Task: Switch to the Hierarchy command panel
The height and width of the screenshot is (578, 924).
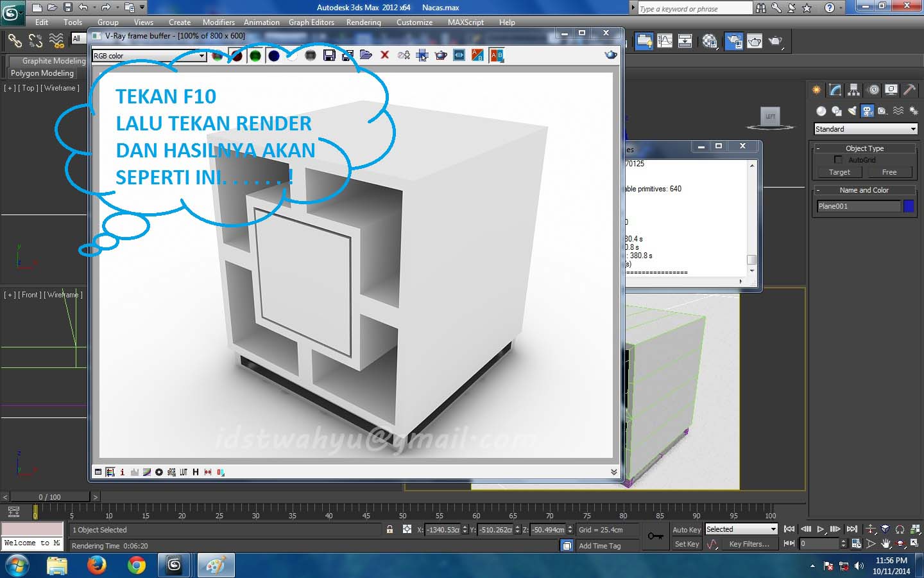Action: pyautogui.click(x=853, y=90)
